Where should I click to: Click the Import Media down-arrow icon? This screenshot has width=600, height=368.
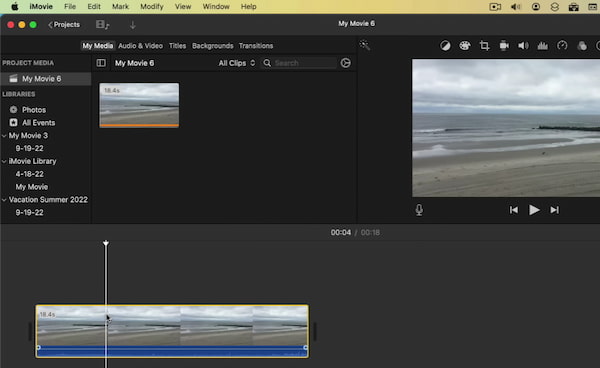click(x=133, y=25)
